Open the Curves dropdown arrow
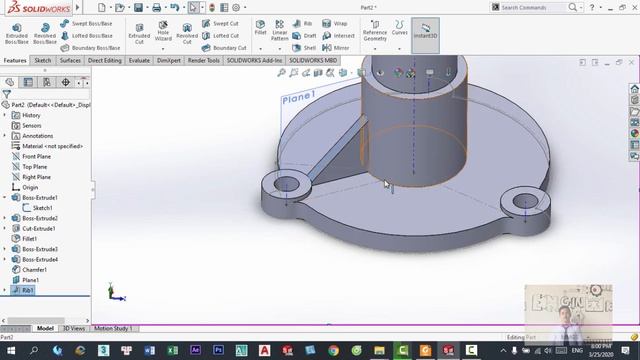 click(399, 49)
